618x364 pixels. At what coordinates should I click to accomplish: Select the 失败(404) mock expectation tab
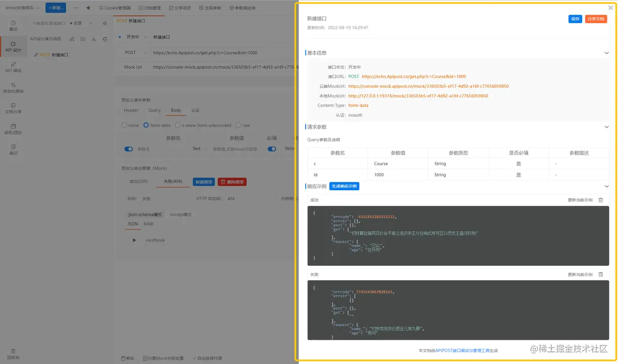173,182
